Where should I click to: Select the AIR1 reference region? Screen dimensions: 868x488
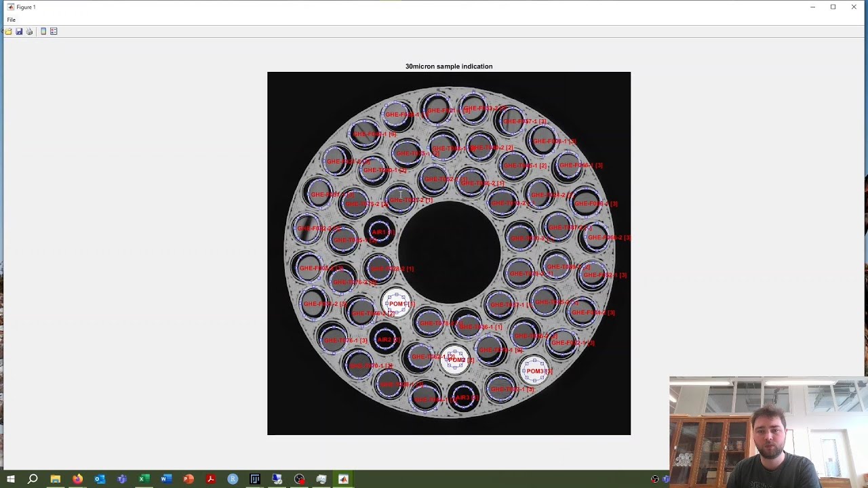tap(379, 232)
